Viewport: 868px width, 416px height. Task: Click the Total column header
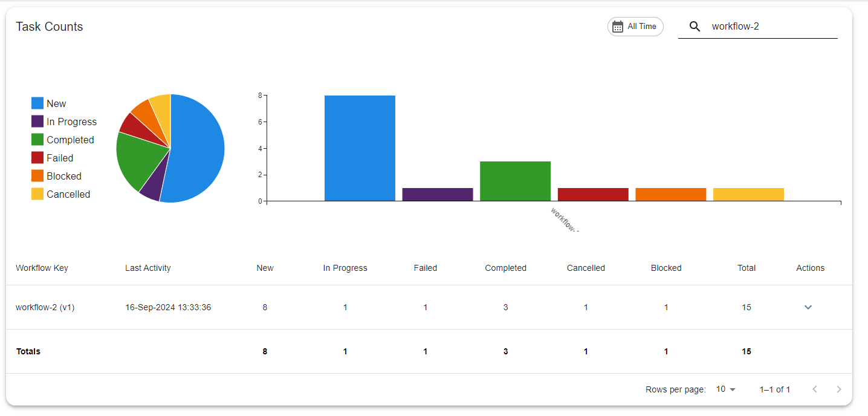747,268
